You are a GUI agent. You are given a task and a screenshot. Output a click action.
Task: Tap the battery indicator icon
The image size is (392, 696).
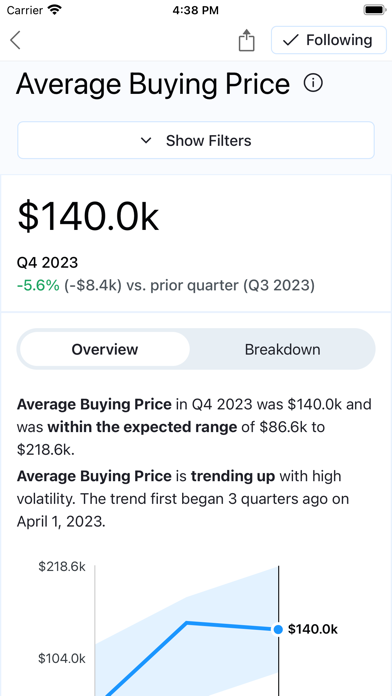click(375, 10)
